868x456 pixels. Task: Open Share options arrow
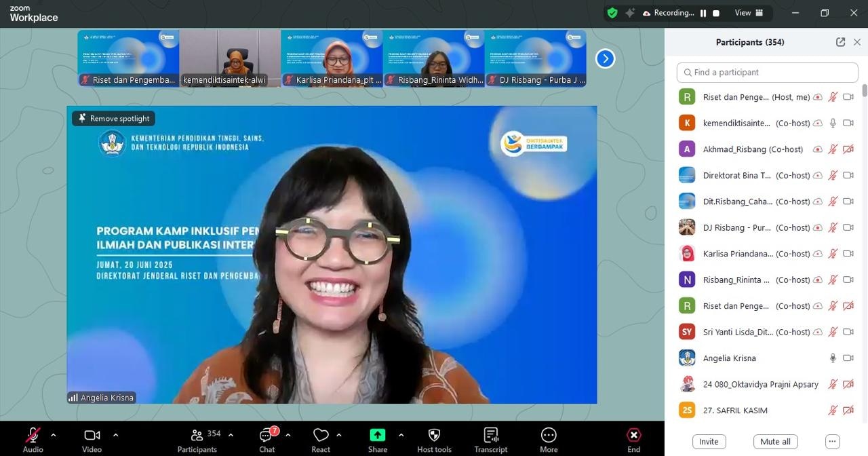tap(401, 435)
